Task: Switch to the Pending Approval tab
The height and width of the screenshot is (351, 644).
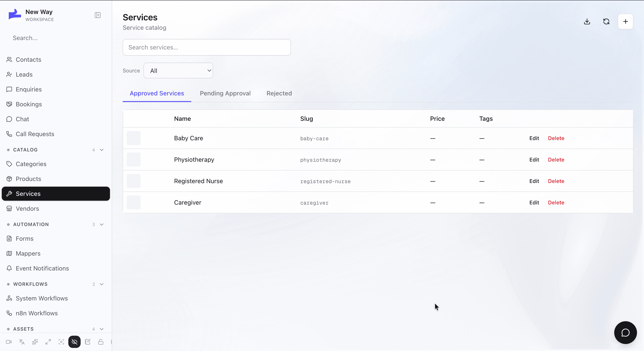Action: [225, 93]
